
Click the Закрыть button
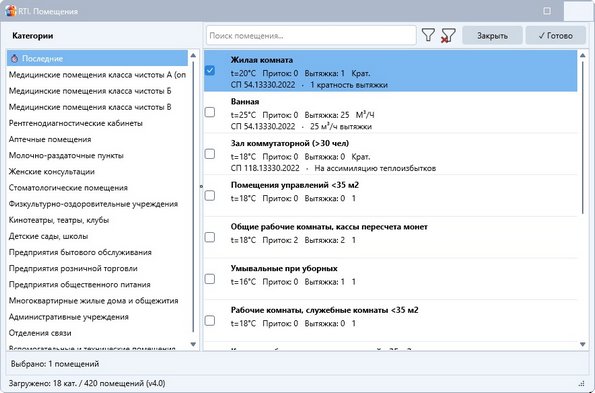(x=492, y=35)
